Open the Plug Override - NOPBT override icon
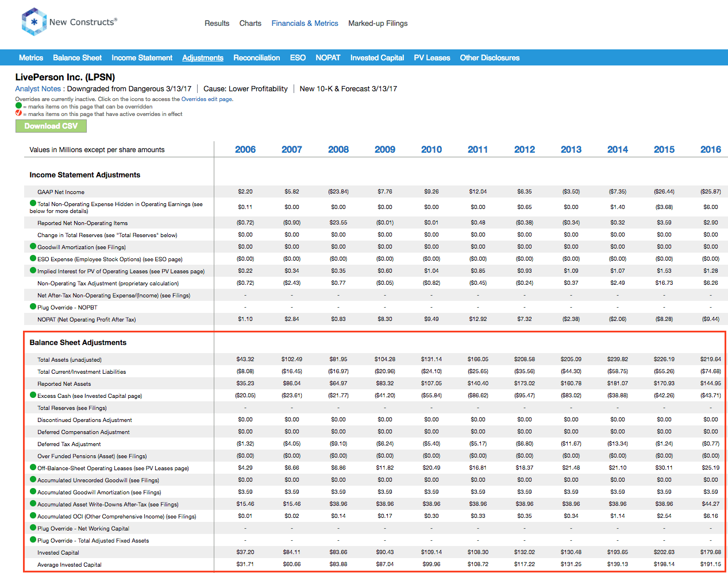Screen dimensions: 728x573 point(33,307)
